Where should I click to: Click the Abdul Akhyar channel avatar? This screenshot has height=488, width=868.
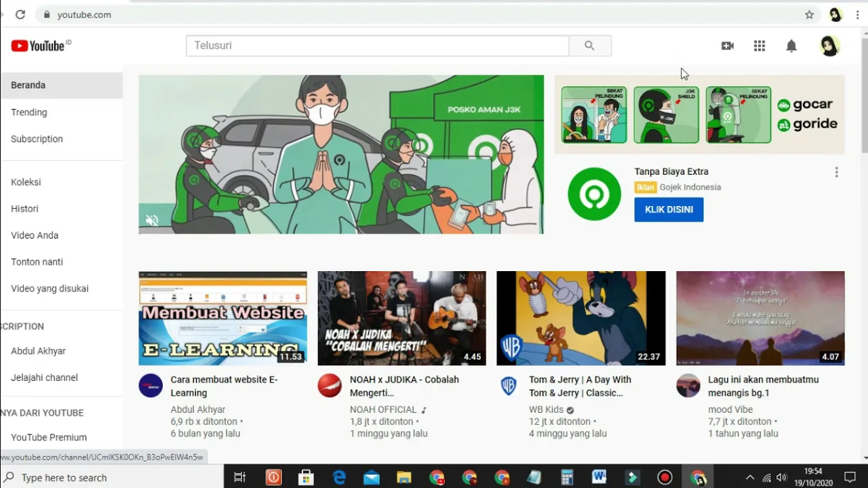(151, 385)
